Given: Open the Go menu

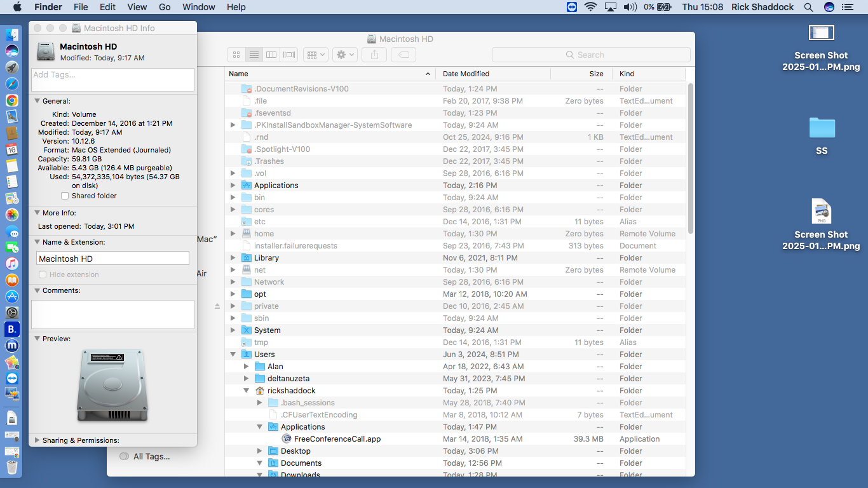Looking at the screenshot, I should pyautogui.click(x=165, y=7).
